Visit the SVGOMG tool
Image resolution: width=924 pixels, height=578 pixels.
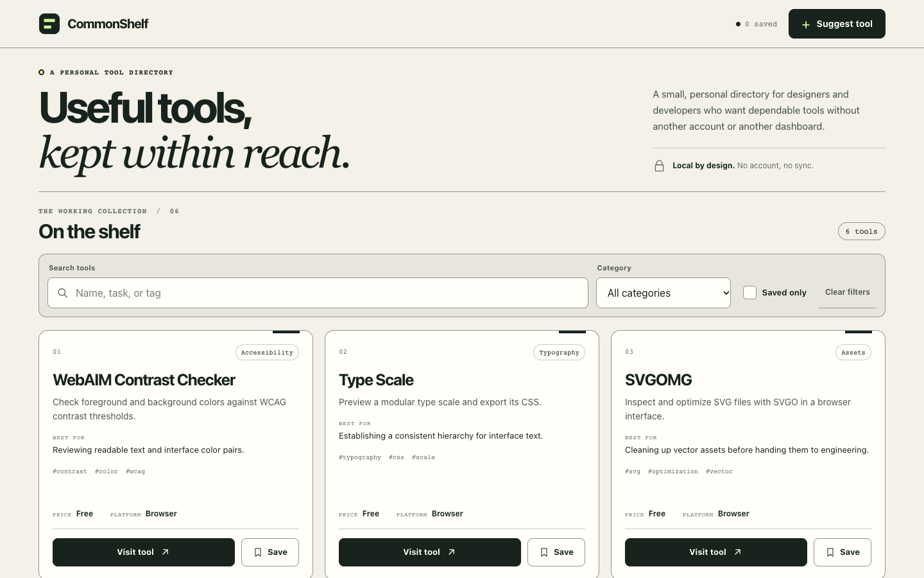coord(716,552)
